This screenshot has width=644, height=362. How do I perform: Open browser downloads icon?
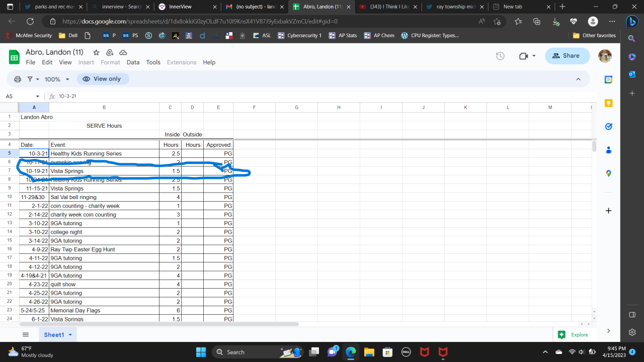point(555,22)
